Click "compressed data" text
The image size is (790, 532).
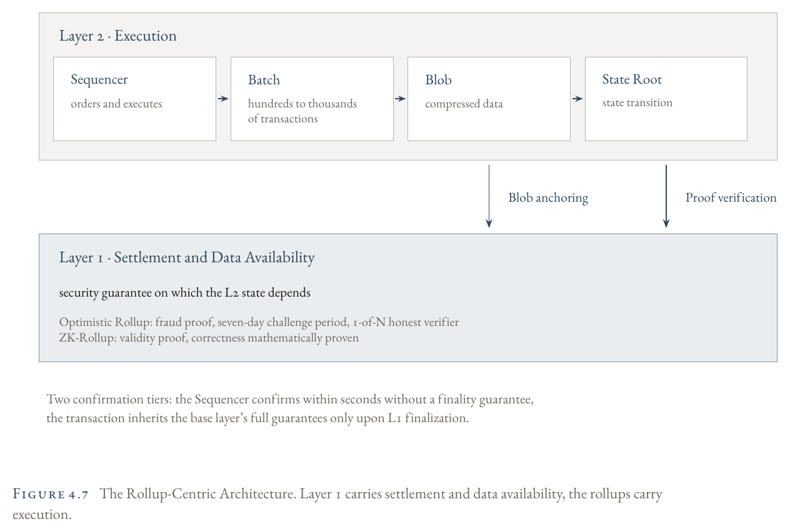point(464,104)
